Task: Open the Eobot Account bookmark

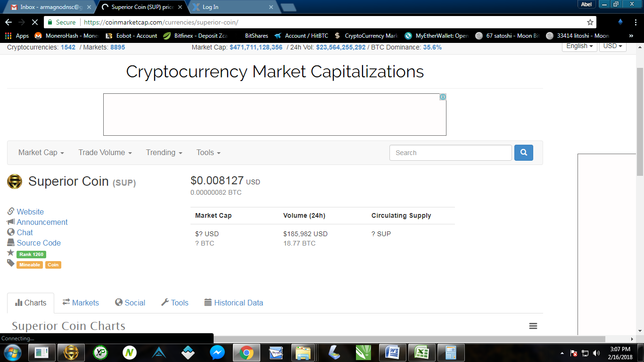Action: [x=131, y=36]
